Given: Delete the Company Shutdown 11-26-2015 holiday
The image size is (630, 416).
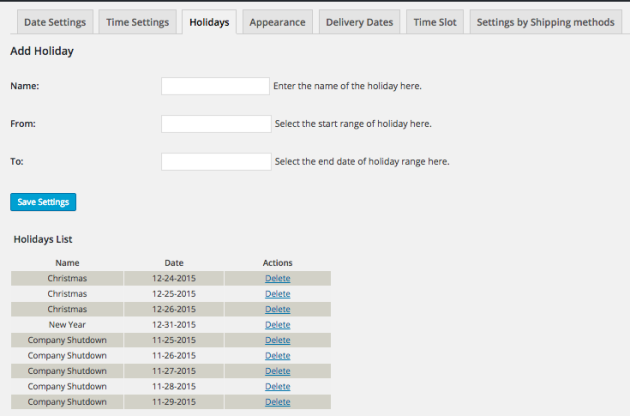Looking at the screenshot, I should [278, 356].
